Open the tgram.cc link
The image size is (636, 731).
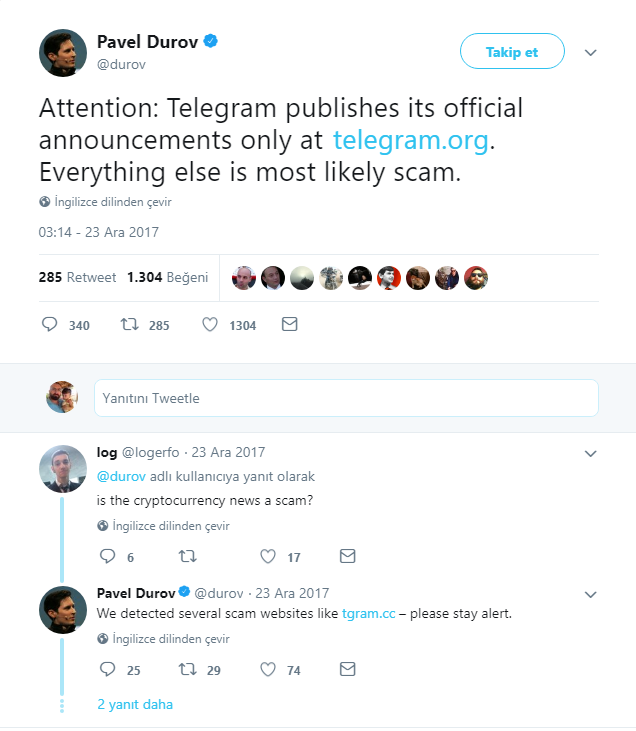(x=368, y=614)
